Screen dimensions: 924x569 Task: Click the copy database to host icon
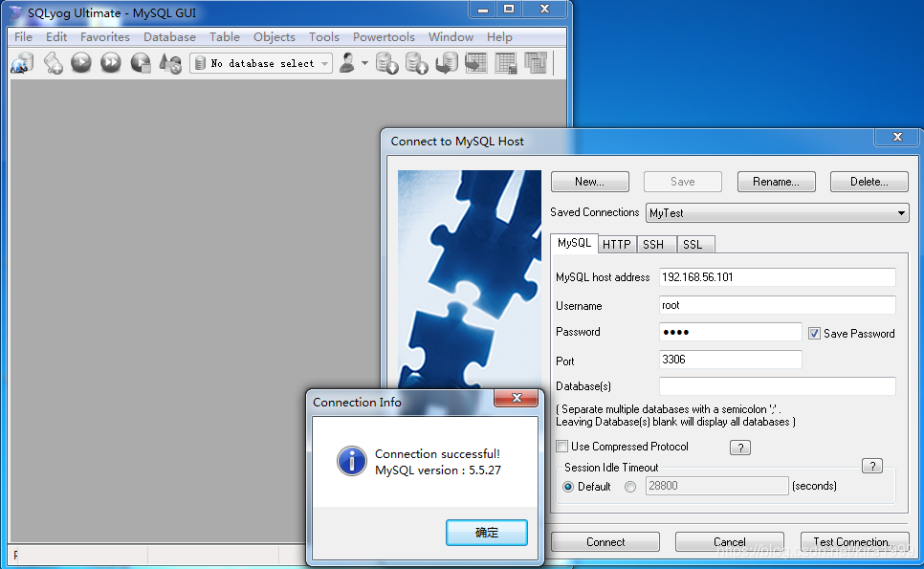tap(447, 63)
